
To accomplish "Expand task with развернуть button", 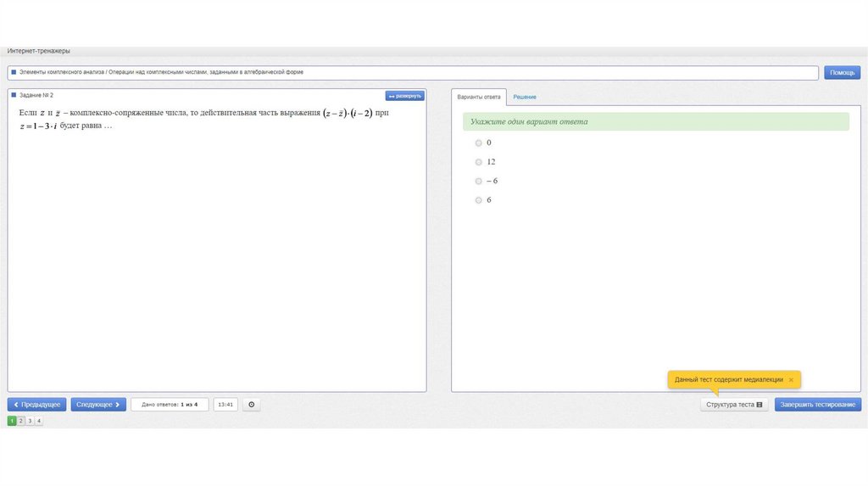I will click(405, 96).
